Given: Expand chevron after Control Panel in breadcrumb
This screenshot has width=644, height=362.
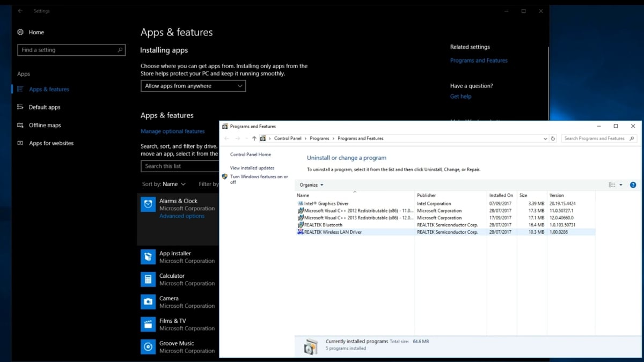Looking at the screenshot, I should (305, 138).
